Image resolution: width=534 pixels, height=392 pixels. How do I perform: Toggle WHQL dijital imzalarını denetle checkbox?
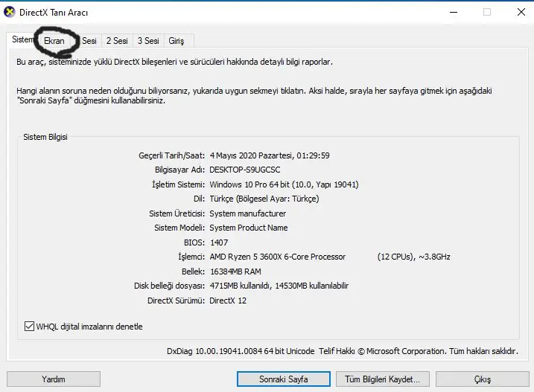[29, 327]
